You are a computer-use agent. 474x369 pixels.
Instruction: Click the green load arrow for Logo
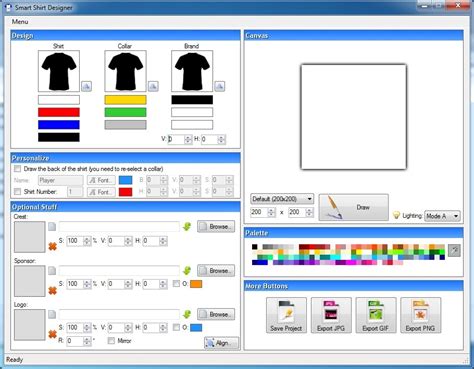pos(187,314)
